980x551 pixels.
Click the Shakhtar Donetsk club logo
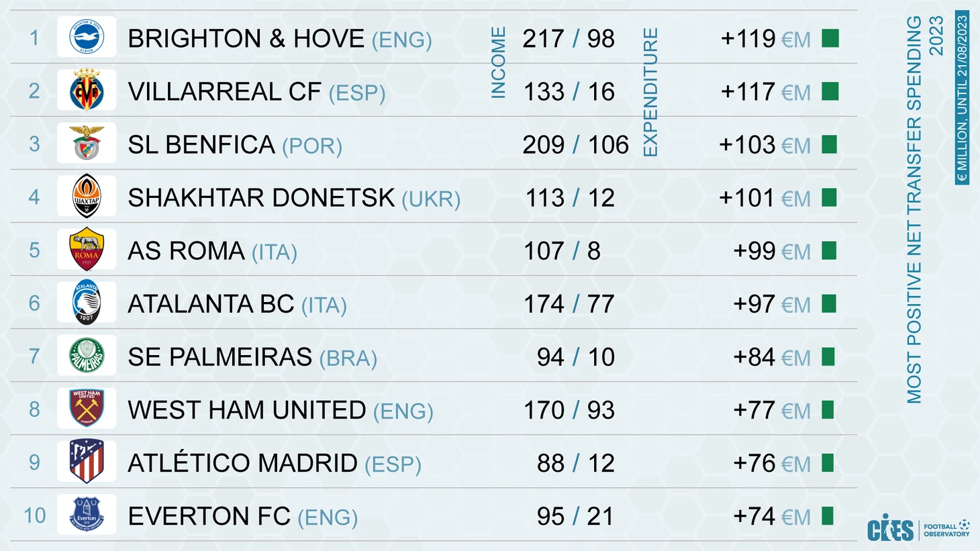click(x=87, y=196)
